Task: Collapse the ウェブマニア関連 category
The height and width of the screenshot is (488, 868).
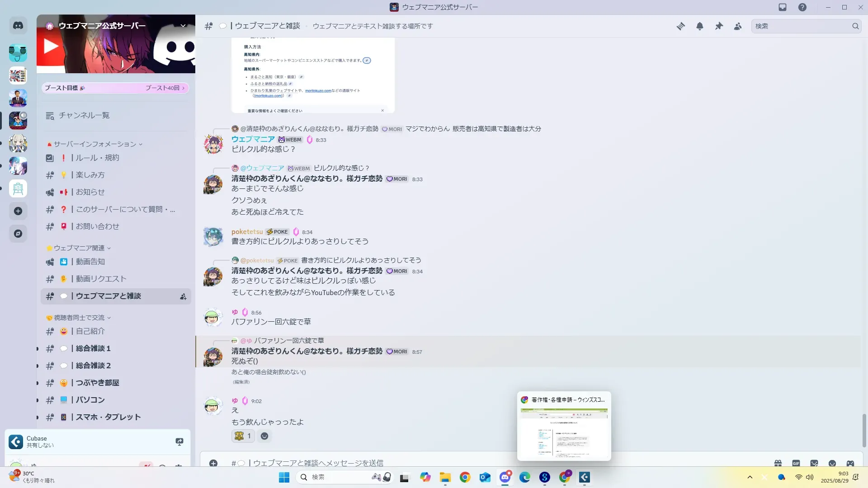Action: (x=79, y=248)
